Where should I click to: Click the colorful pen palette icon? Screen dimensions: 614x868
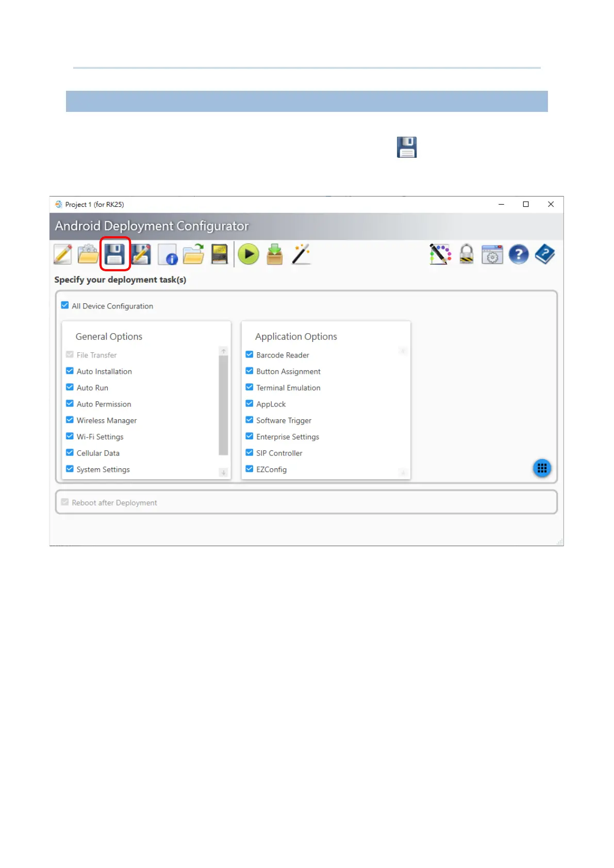[440, 254]
